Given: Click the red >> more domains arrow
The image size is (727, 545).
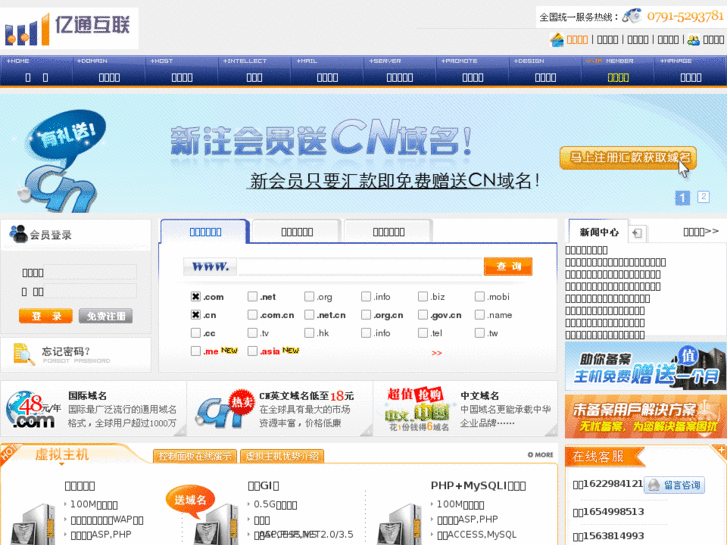Looking at the screenshot, I should click(x=436, y=353).
